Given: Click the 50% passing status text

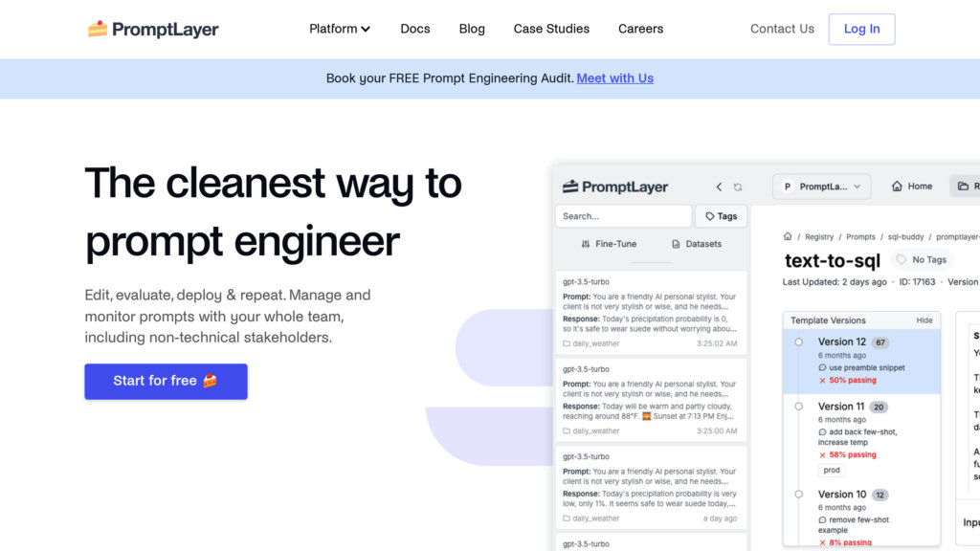Looking at the screenshot, I should click(853, 381).
